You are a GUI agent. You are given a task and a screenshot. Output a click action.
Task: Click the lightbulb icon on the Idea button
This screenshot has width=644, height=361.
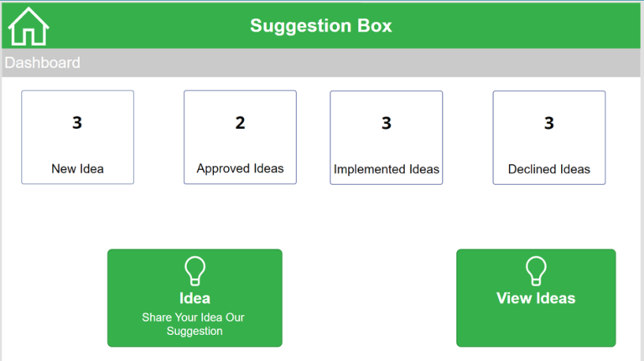click(195, 271)
